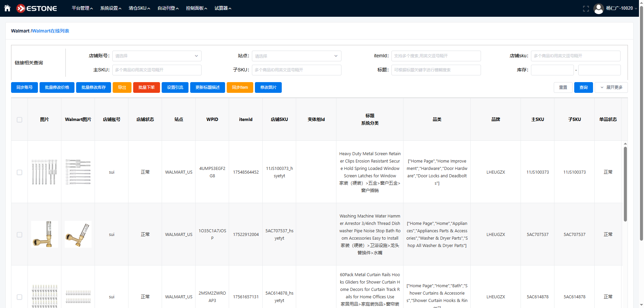Click the 同步账号 button
This screenshot has width=644, height=308.
coord(24,87)
